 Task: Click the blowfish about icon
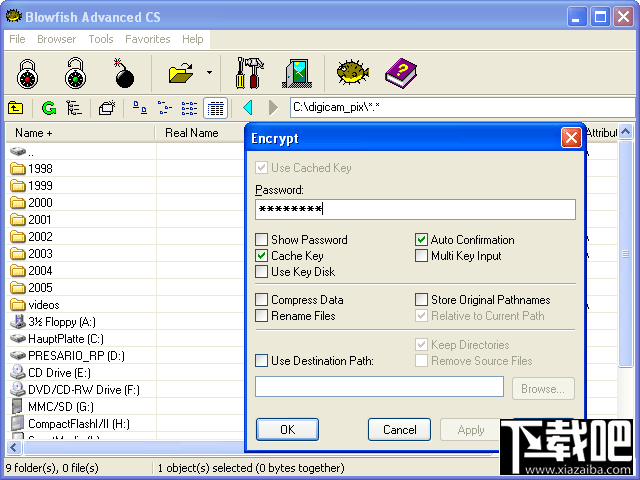pos(353,73)
